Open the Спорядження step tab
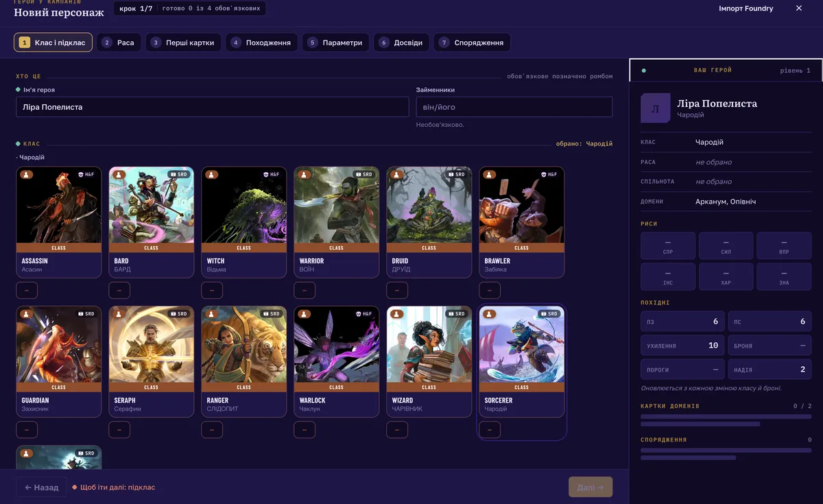This screenshot has height=504, width=823. [472, 43]
